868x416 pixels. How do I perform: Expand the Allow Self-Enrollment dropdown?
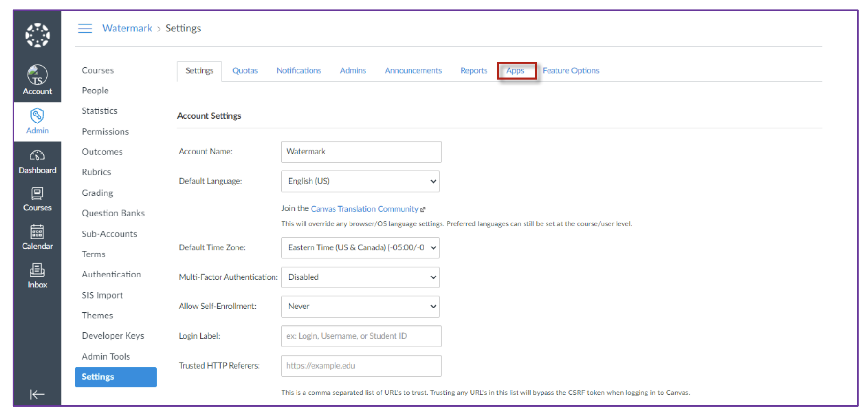[360, 307]
